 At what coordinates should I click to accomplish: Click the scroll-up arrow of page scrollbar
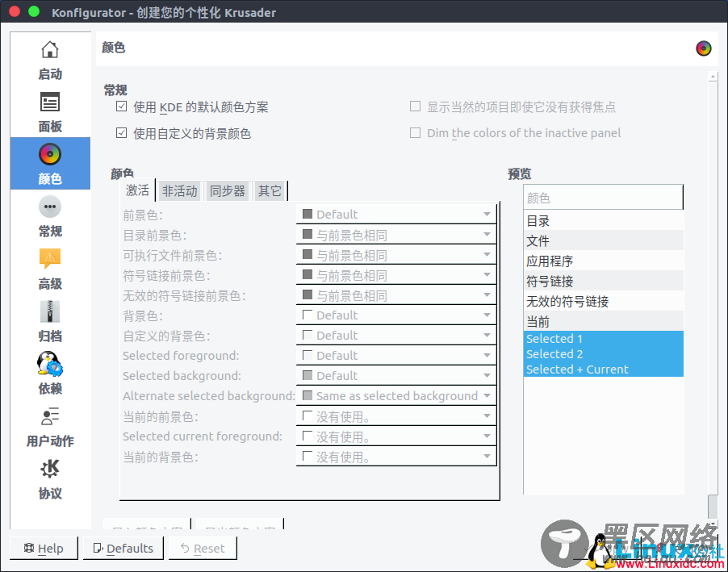[713, 76]
